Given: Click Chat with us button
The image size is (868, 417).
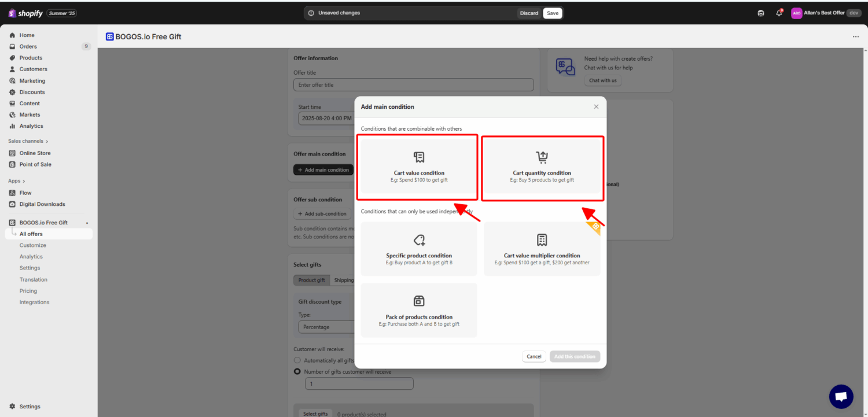Looking at the screenshot, I should [602, 80].
